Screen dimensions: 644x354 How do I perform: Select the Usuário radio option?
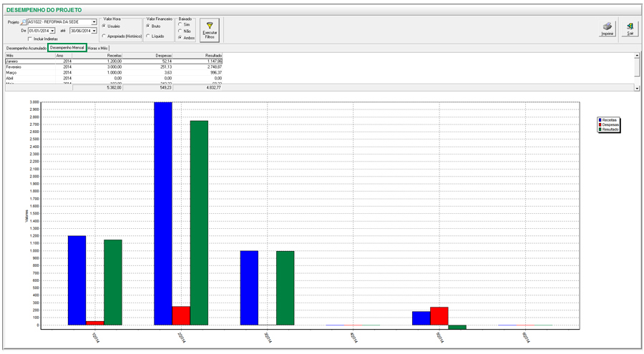click(104, 26)
